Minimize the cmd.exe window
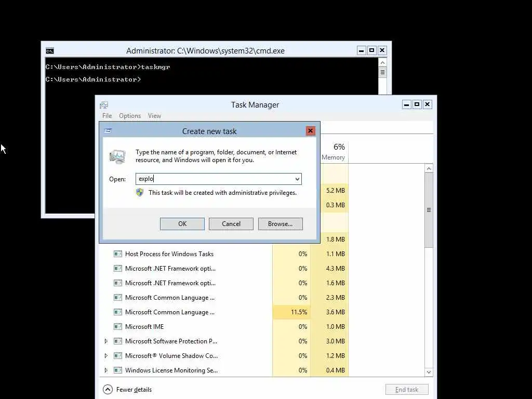Image resolution: width=532 pixels, height=399 pixels. [x=362, y=50]
